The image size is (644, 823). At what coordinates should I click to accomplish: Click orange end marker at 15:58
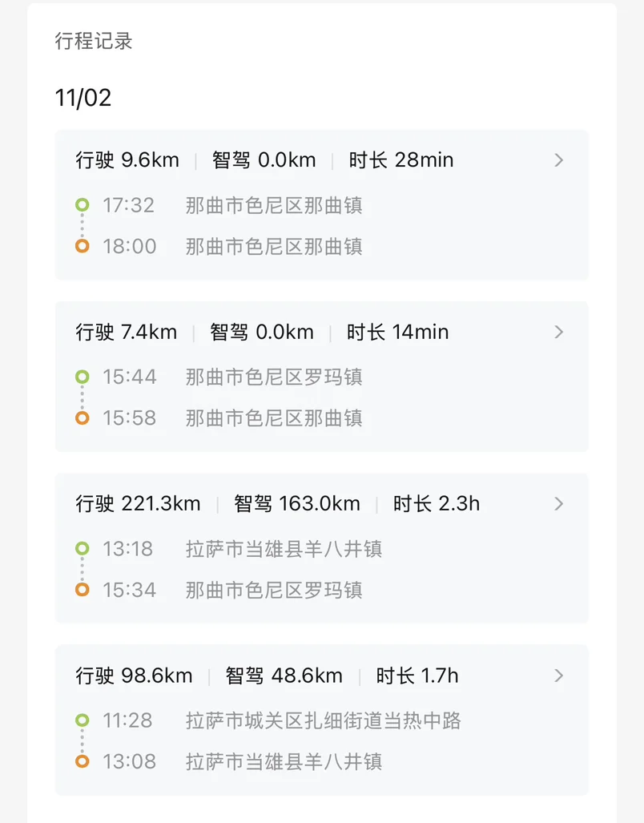click(82, 418)
